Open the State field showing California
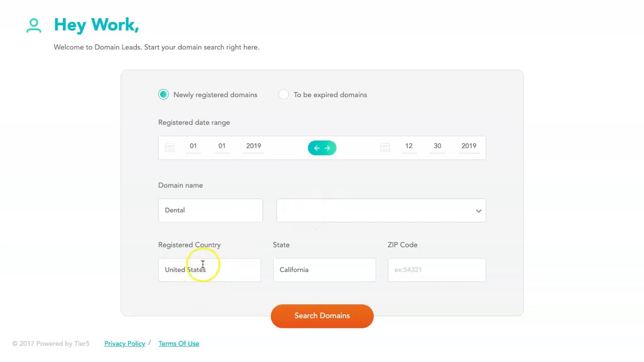 (324, 270)
